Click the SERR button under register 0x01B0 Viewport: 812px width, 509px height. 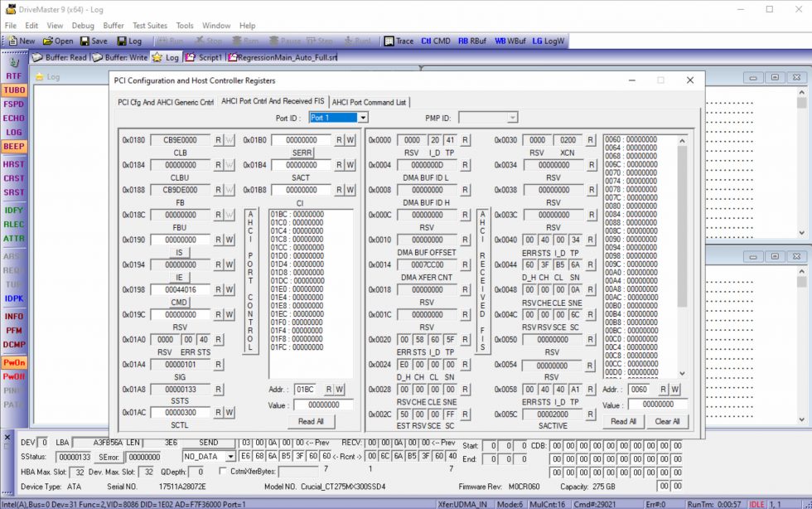[302, 153]
